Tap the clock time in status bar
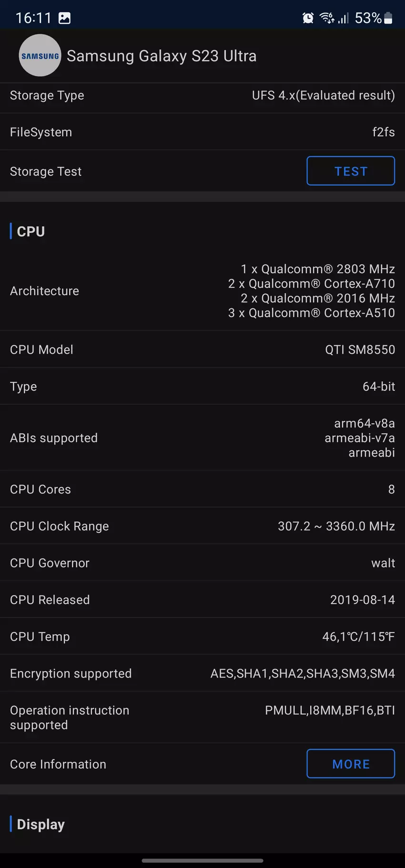The height and width of the screenshot is (868, 405). 33,18
